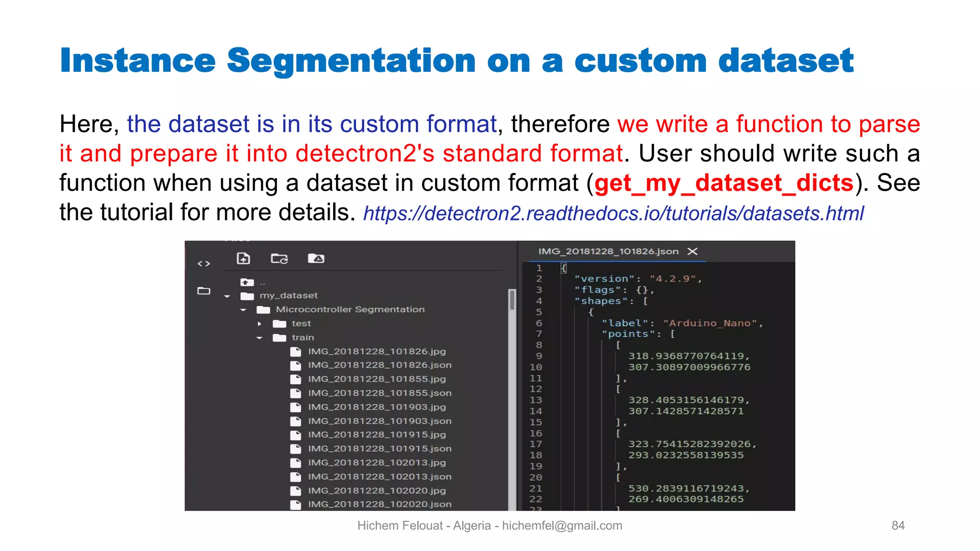Screen dimensions: 980x551
Task: Click the value 323.75415282392026
Action: tap(690, 444)
